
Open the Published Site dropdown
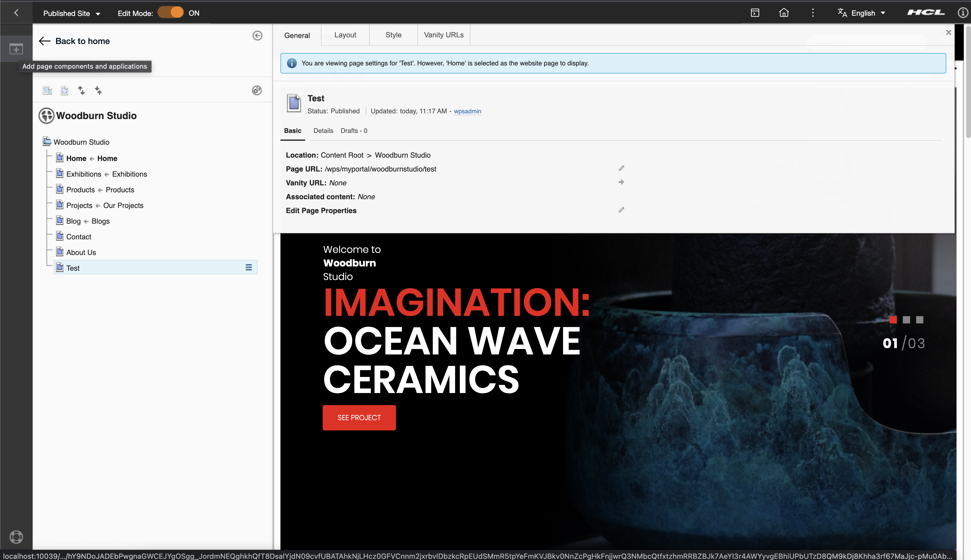pos(71,13)
